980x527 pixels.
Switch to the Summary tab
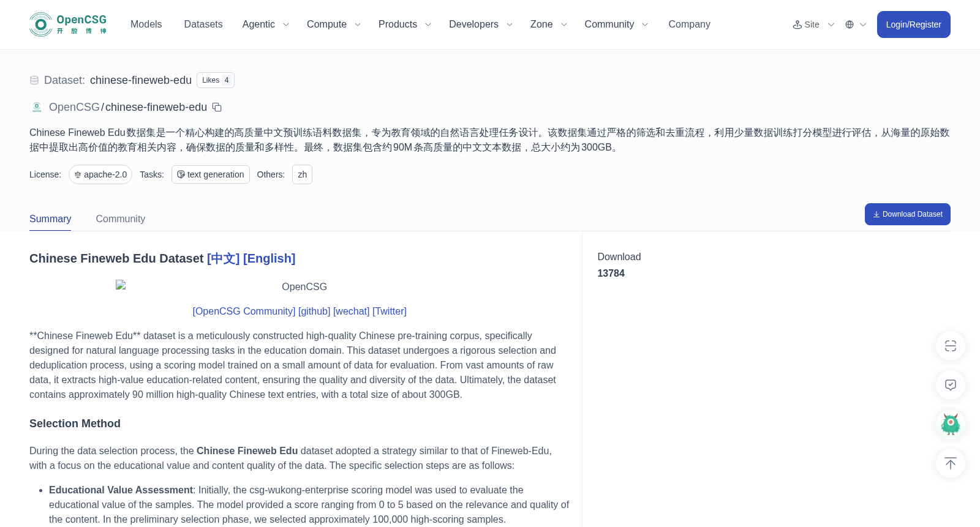point(50,219)
